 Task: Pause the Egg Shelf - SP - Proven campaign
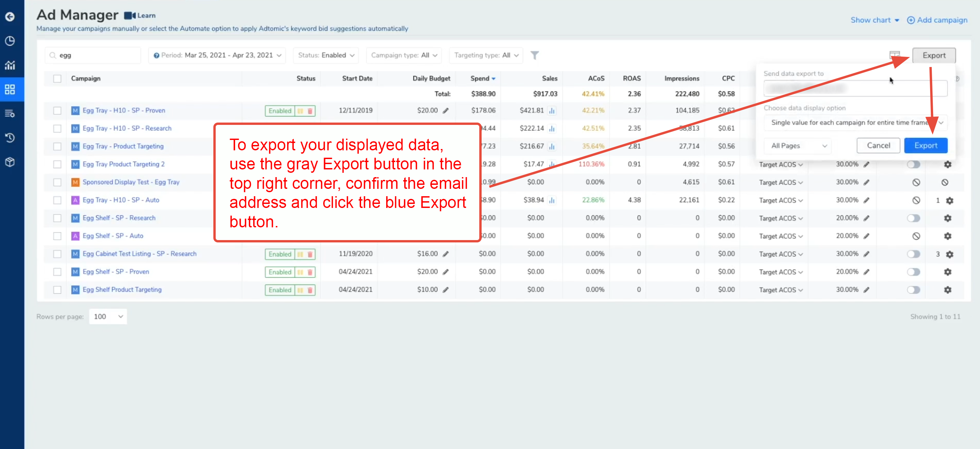coord(300,272)
